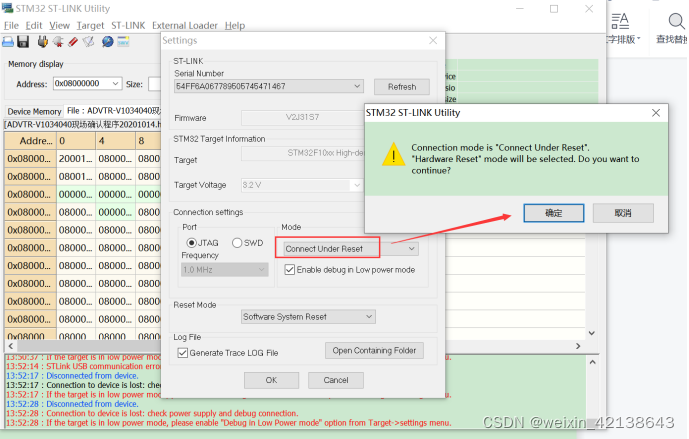The height and width of the screenshot is (439, 689).
Task: Open the View menu
Action: point(59,25)
